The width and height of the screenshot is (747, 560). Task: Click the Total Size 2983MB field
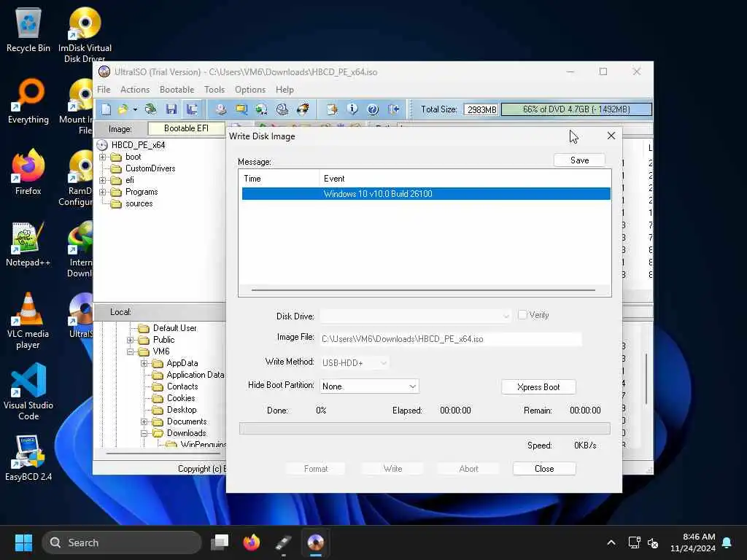480,109
